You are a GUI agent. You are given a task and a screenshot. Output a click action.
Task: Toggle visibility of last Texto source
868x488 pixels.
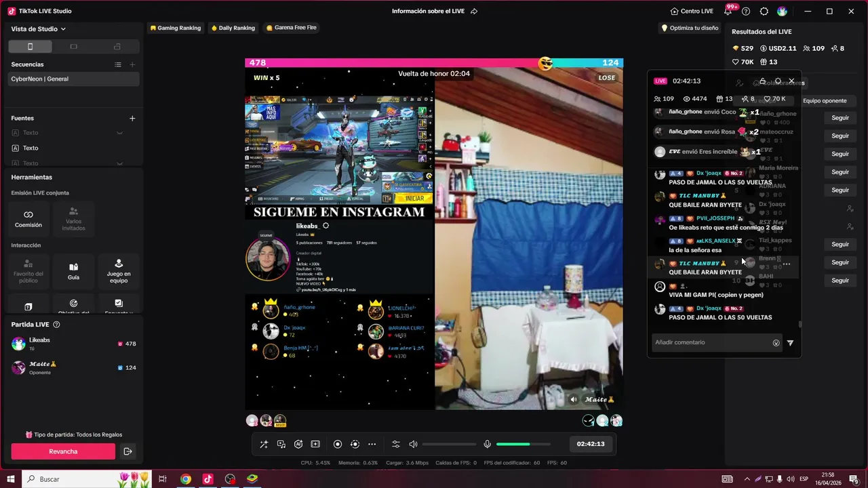coord(120,163)
